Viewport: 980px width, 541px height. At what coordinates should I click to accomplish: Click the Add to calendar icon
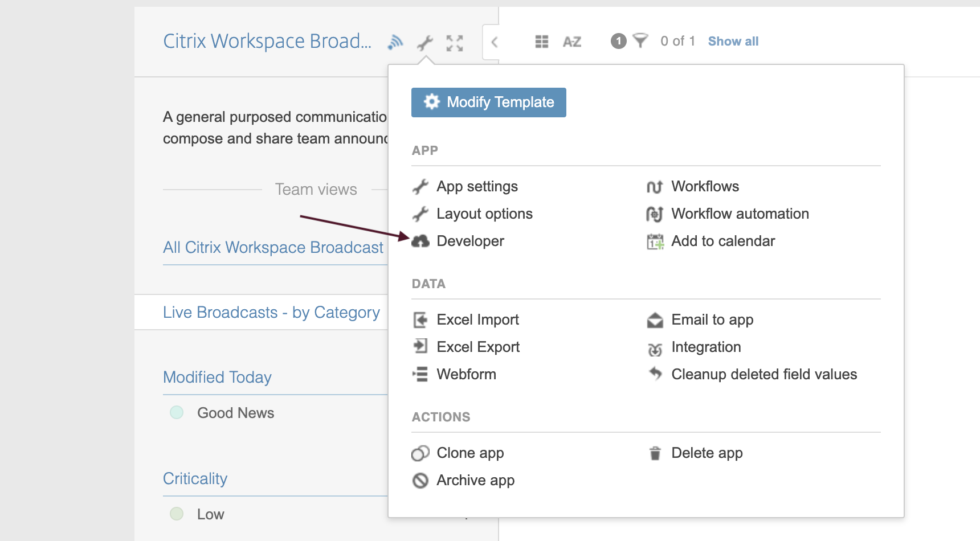(655, 241)
